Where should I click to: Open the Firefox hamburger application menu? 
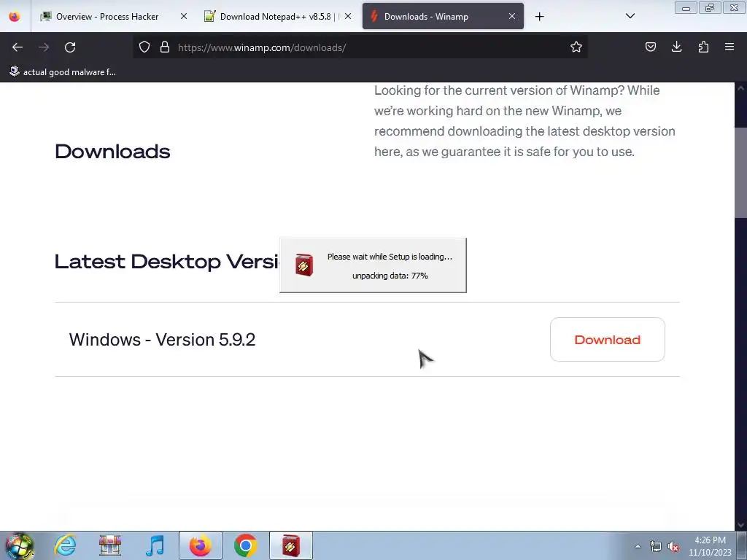(729, 47)
